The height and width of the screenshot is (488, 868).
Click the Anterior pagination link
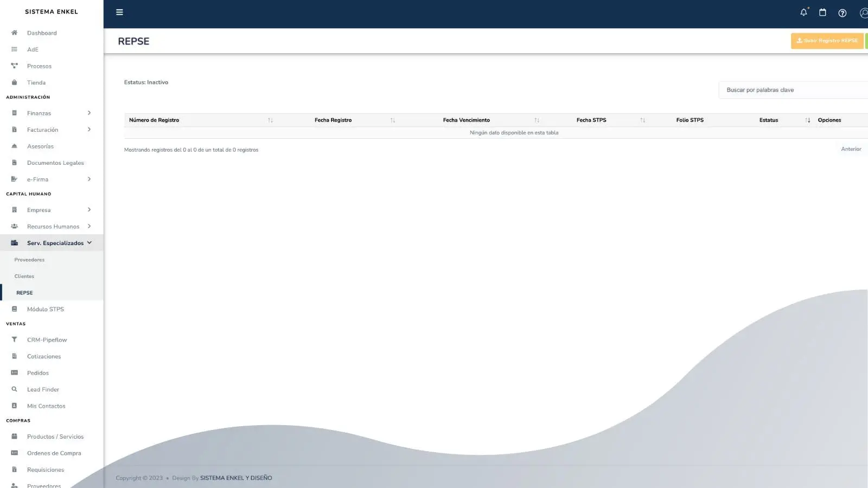(x=851, y=149)
